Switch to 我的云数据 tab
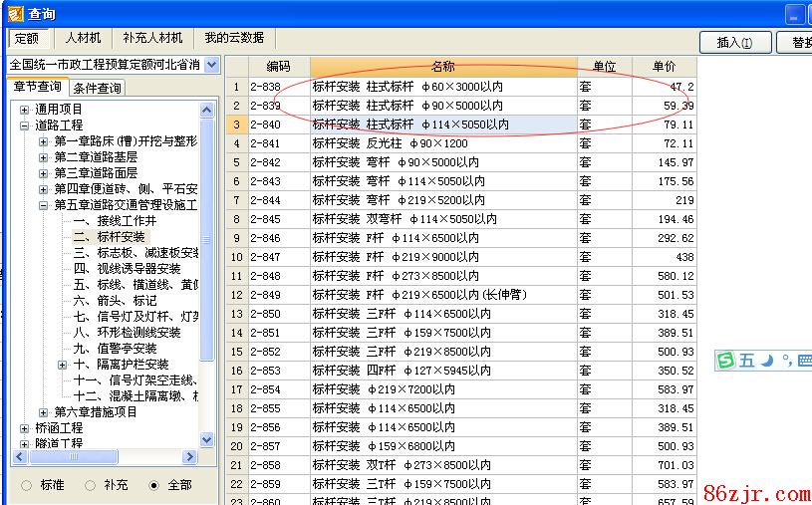This screenshot has width=812, height=505. tap(234, 38)
